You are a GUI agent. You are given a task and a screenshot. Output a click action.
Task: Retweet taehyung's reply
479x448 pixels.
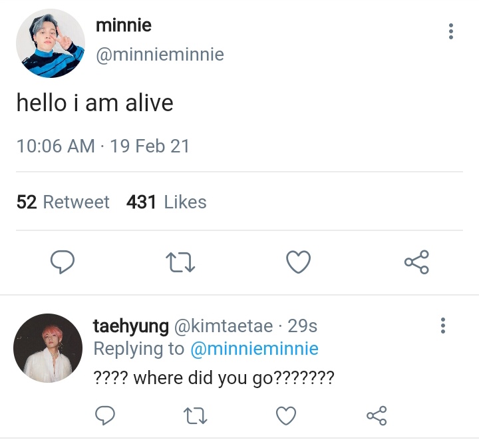[196, 416]
